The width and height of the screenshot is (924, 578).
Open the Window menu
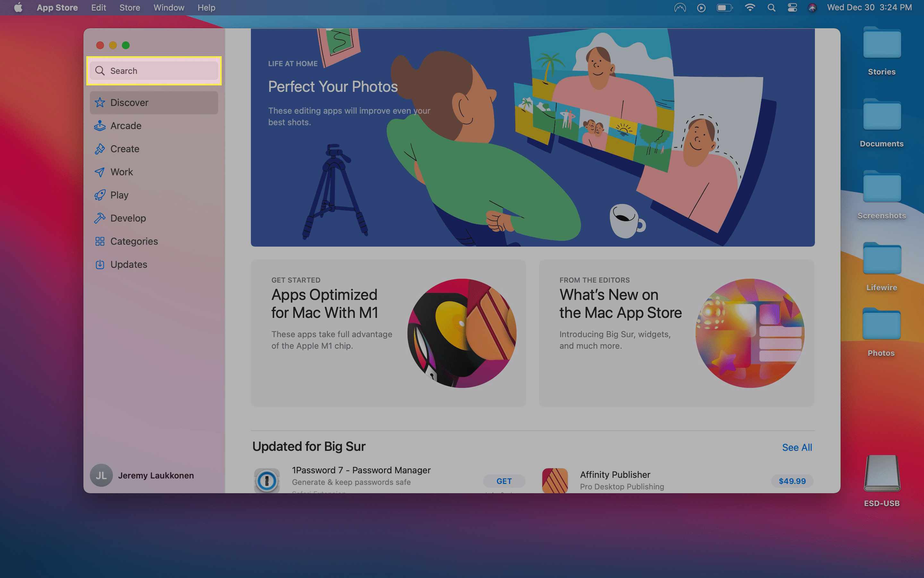(169, 7)
